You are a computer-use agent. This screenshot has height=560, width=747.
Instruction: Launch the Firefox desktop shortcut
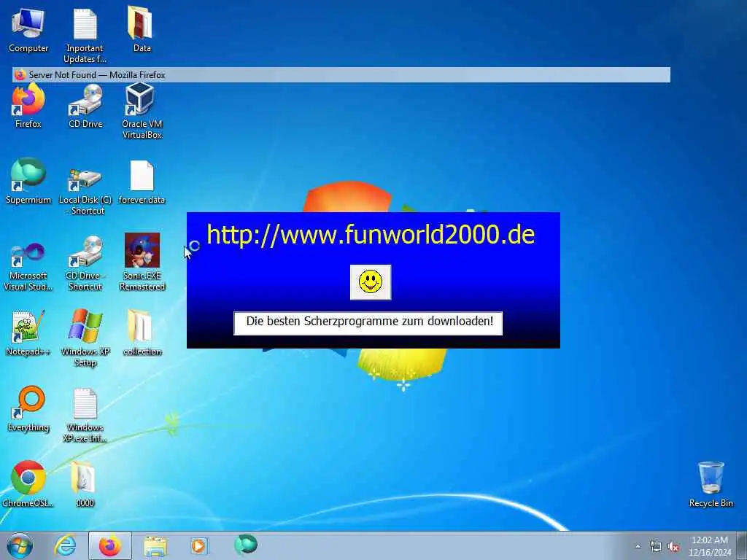28,106
